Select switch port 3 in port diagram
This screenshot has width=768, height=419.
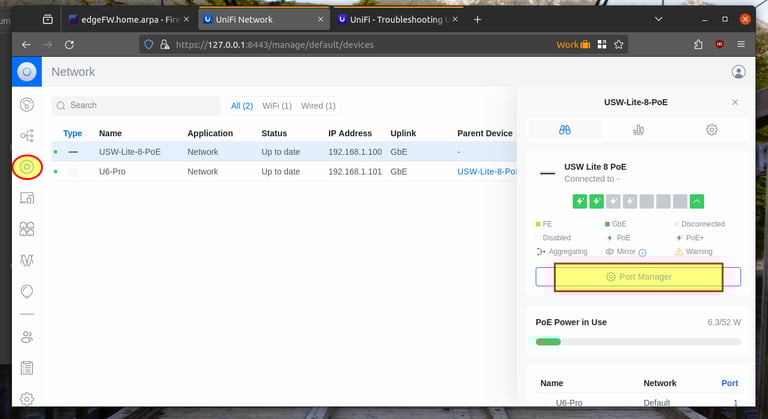[613, 201]
